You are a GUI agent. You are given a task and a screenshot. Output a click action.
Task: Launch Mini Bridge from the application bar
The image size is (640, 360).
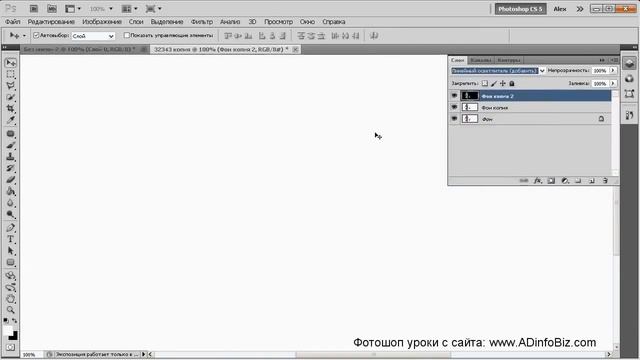tap(51, 9)
